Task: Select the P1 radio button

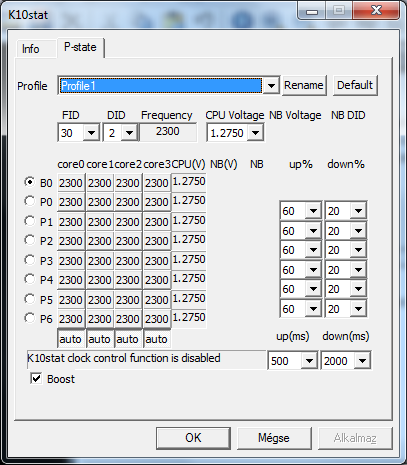Action: click(x=30, y=221)
